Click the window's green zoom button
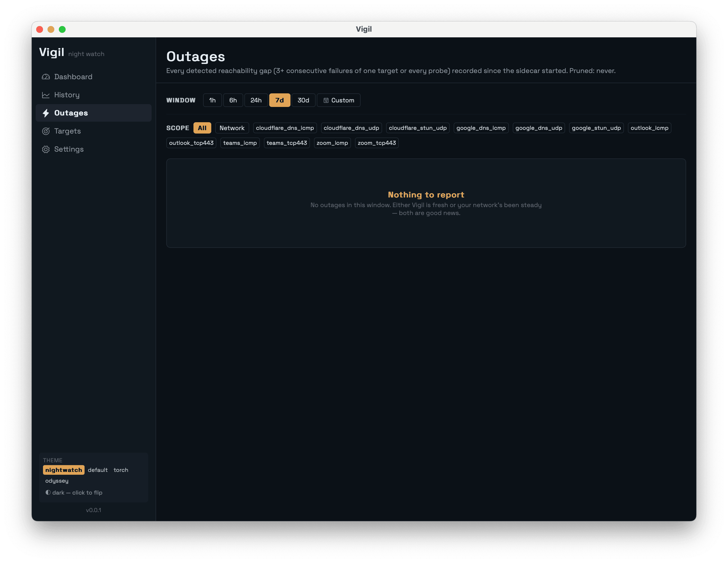Viewport: 728px width, 563px height. coord(62,29)
